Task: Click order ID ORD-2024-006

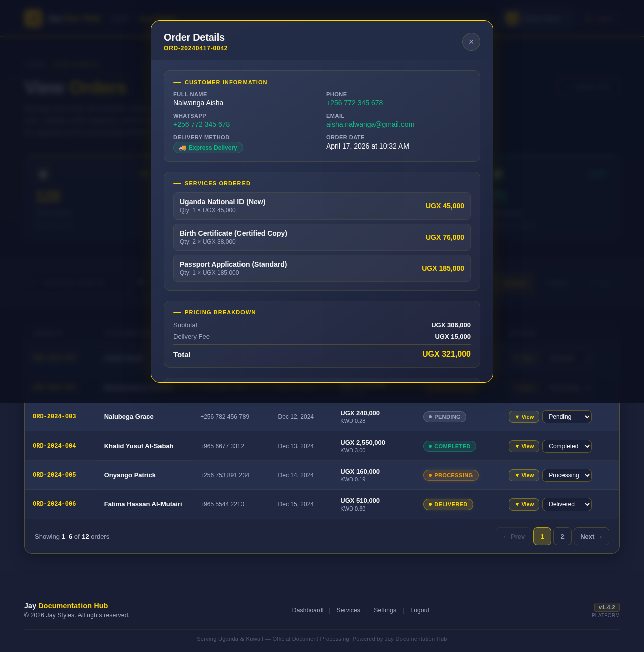Action: pos(54,504)
